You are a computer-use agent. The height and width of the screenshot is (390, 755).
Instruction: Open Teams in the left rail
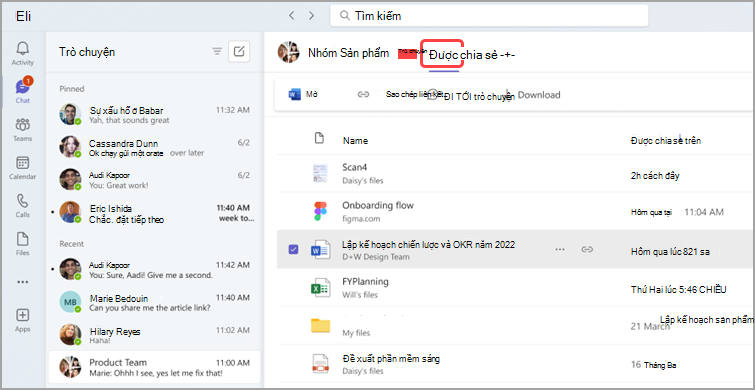[x=23, y=129]
